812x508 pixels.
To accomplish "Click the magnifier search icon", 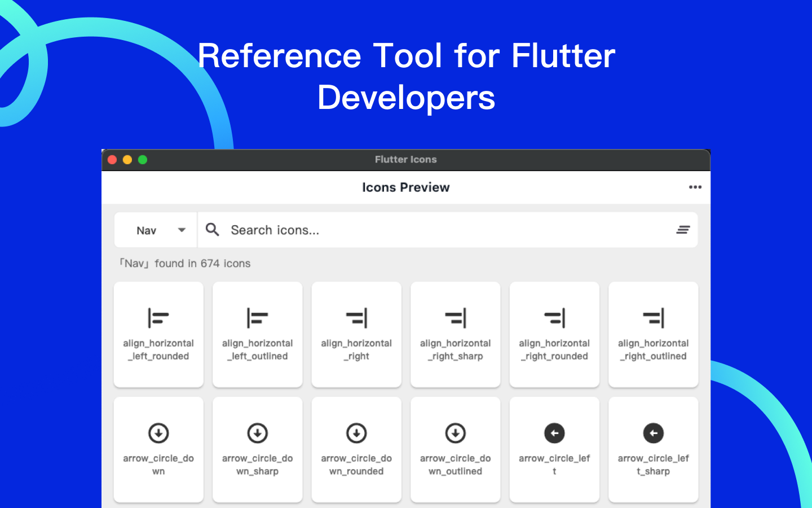I will click(x=213, y=230).
